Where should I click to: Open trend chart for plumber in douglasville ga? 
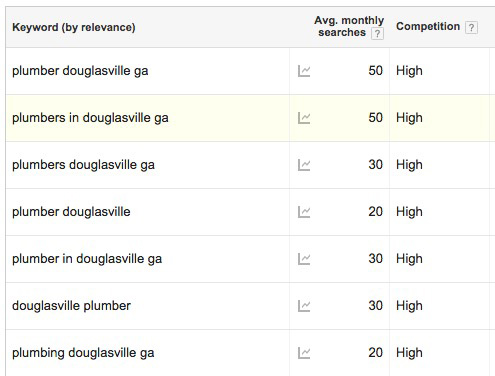304,259
